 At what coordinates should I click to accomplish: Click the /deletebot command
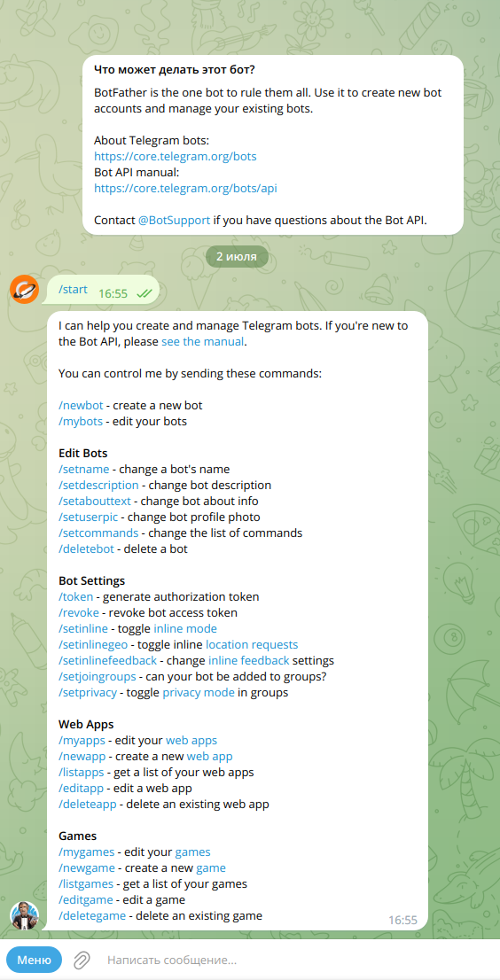pyautogui.click(x=88, y=548)
